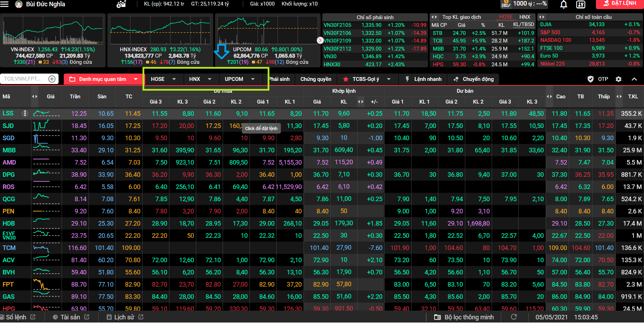The height and width of the screenshot is (326, 644).
Task: Select the LSS stock symbol
Action: 8,113
